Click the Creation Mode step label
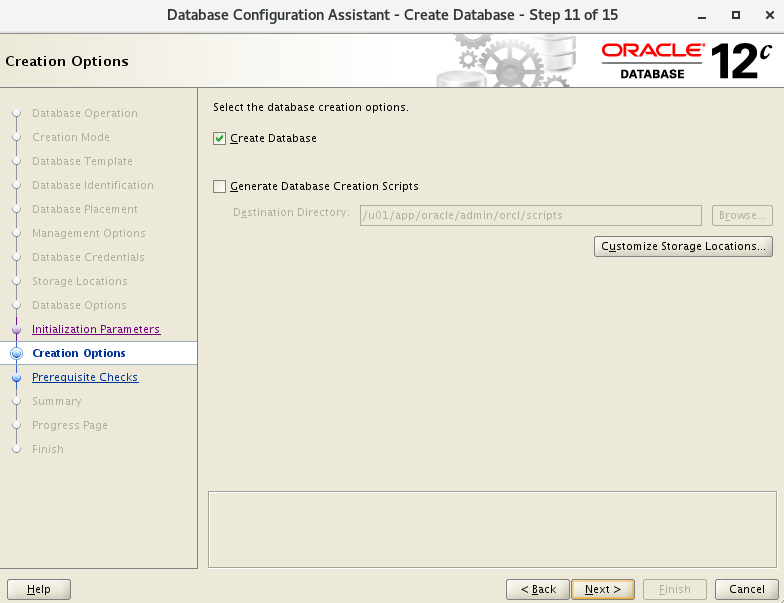Image resolution: width=784 pixels, height=603 pixels. click(70, 137)
